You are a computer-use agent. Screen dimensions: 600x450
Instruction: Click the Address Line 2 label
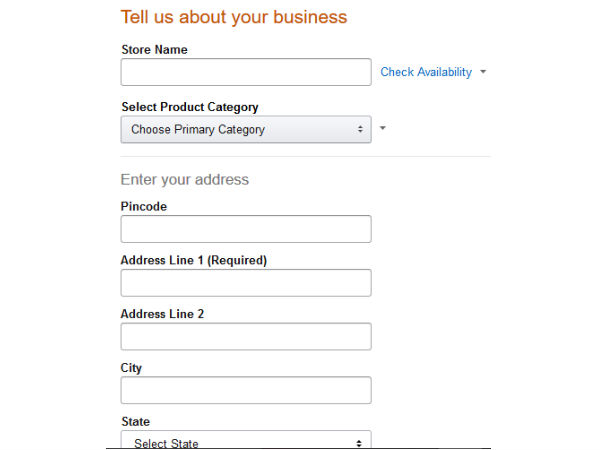coord(162,314)
